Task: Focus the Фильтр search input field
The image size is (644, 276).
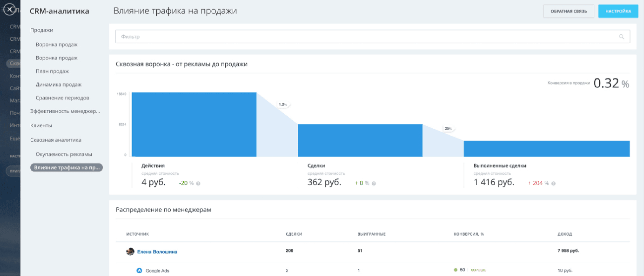Action: [366, 37]
